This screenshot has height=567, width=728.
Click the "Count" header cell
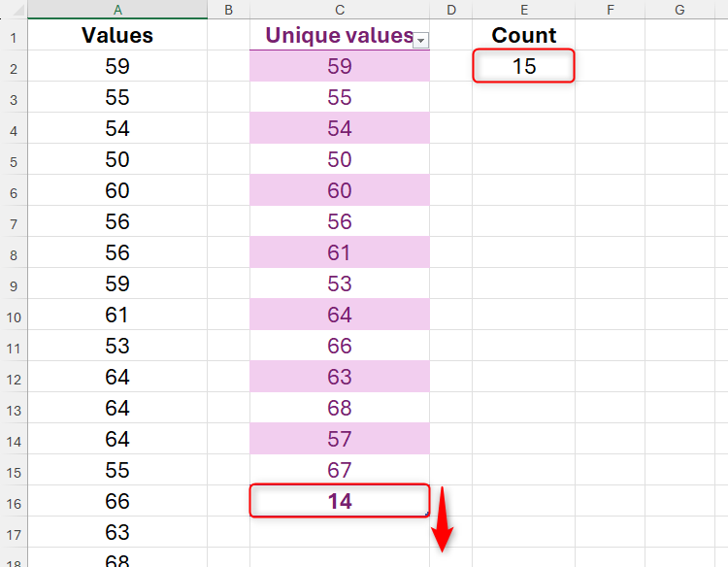pyautogui.click(x=524, y=36)
